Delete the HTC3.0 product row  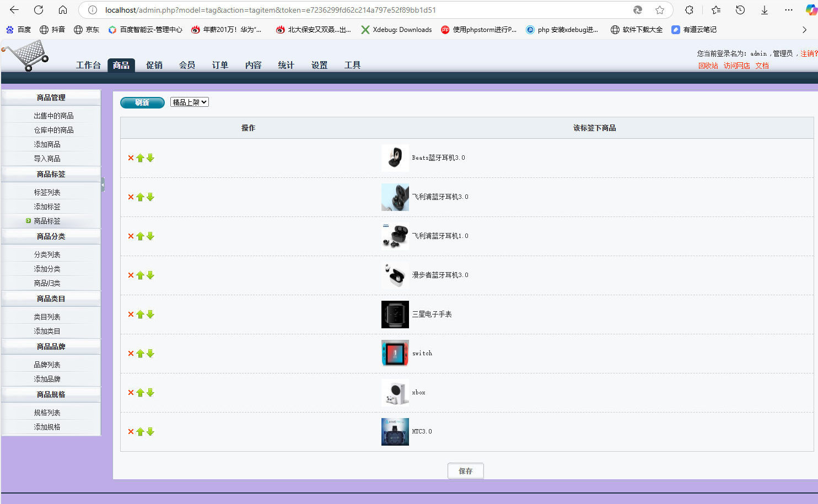pyautogui.click(x=131, y=432)
